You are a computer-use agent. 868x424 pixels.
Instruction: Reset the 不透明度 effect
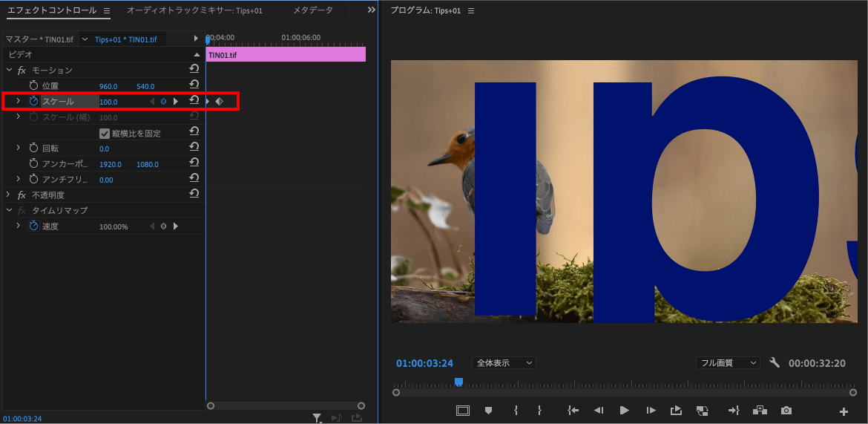(x=194, y=195)
